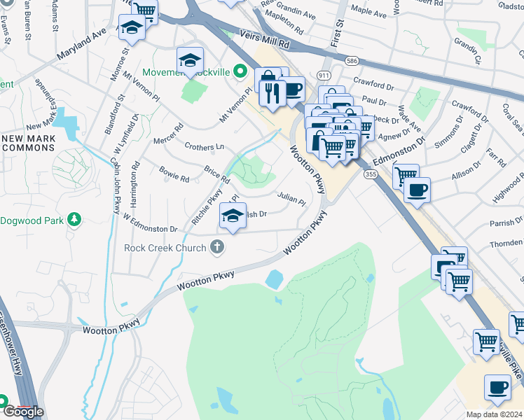Screen dimensions: 524x420
Task: Select the route 586 highway shield
Action: [352, 61]
